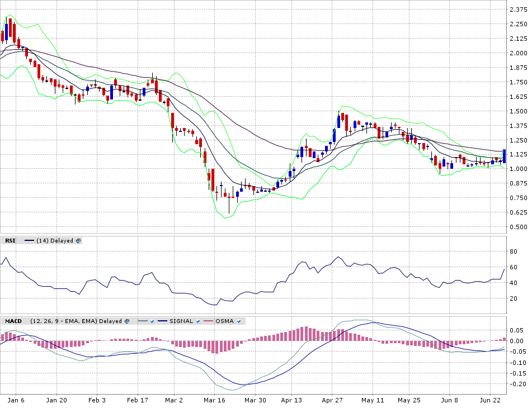
Task: Uncheck the SIGNAL line checkbox
Action: [198, 321]
